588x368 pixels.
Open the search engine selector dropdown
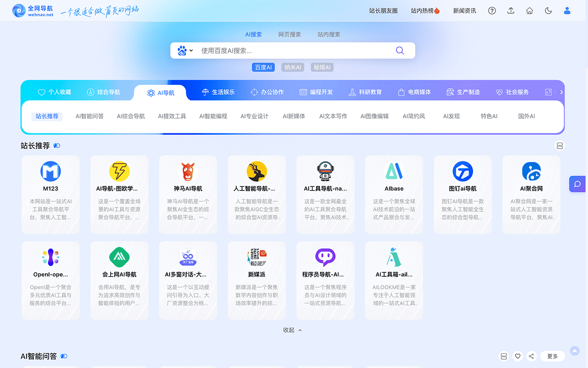pyautogui.click(x=185, y=50)
